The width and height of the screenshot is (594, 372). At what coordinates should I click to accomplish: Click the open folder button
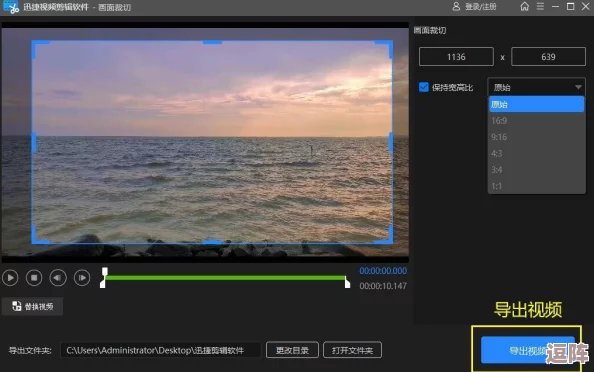[x=352, y=350]
